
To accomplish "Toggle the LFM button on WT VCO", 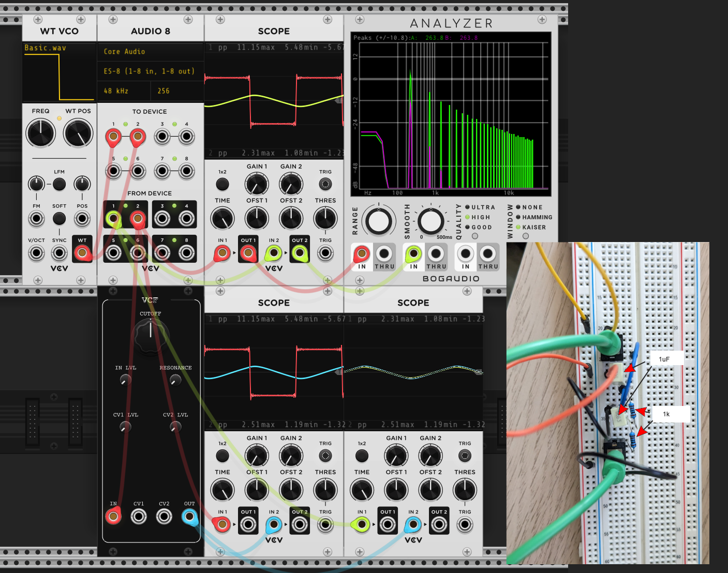I will [59, 184].
